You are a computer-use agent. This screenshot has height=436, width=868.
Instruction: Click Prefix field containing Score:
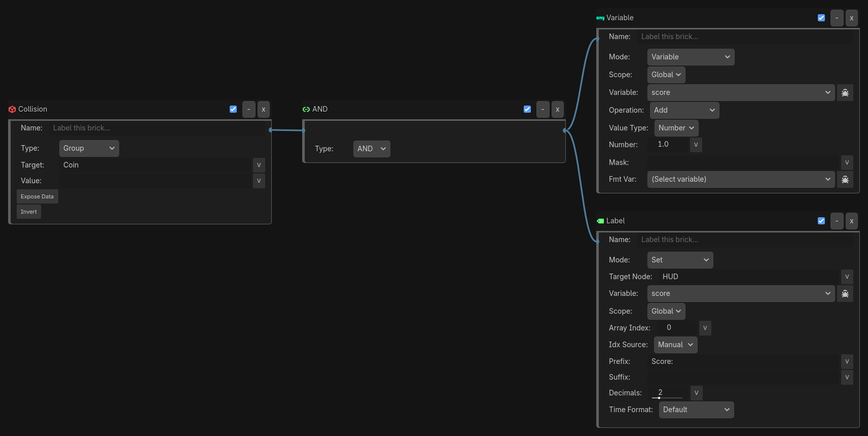click(743, 361)
